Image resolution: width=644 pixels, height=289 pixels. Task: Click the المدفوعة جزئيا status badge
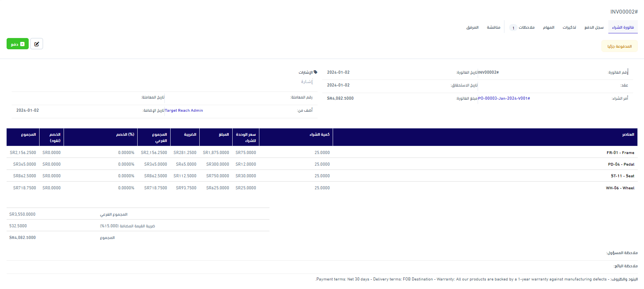coord(619,47)
